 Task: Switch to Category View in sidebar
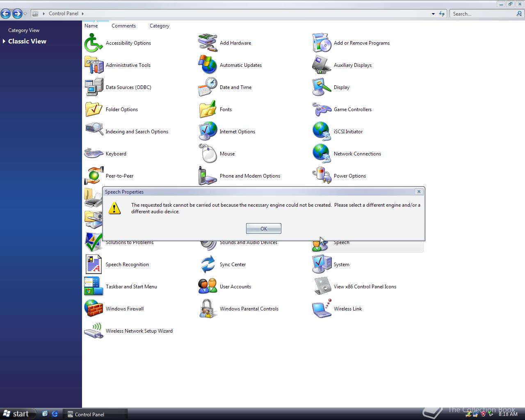click(24, 30)
